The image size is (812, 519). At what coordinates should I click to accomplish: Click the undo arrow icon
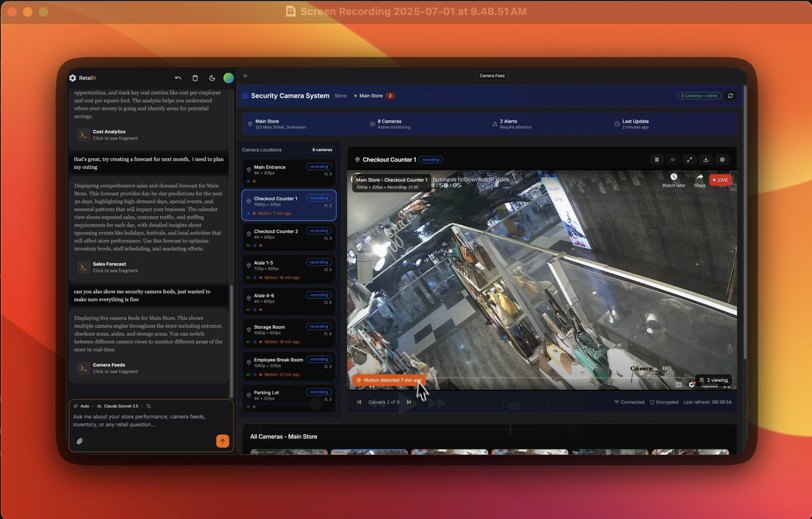pos(178,78)
